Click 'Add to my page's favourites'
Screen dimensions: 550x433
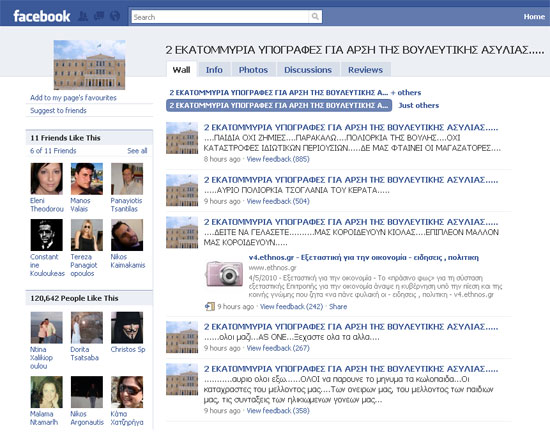[73, 98]
